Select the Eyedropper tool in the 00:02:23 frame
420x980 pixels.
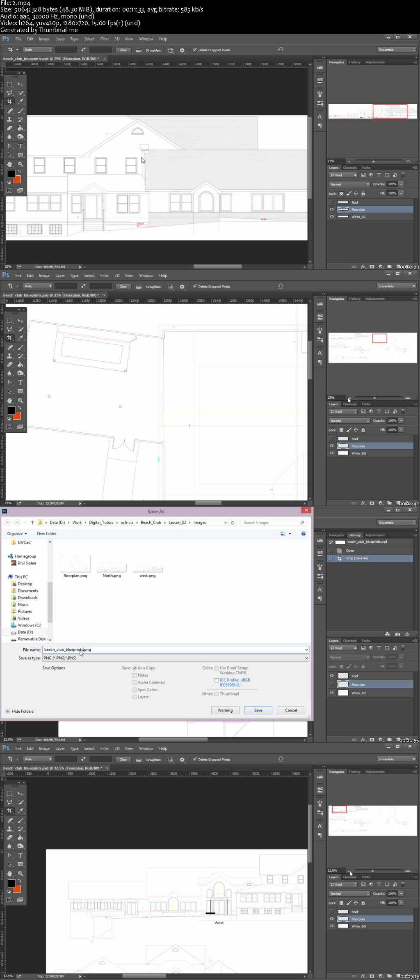20,101
